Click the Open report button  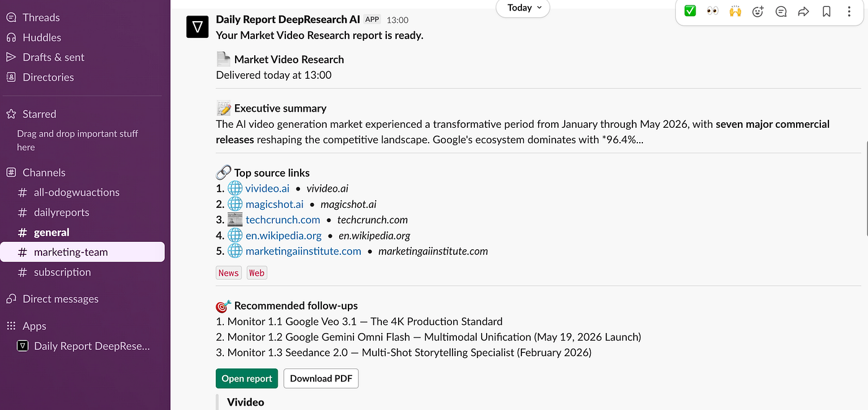point(247,378)
